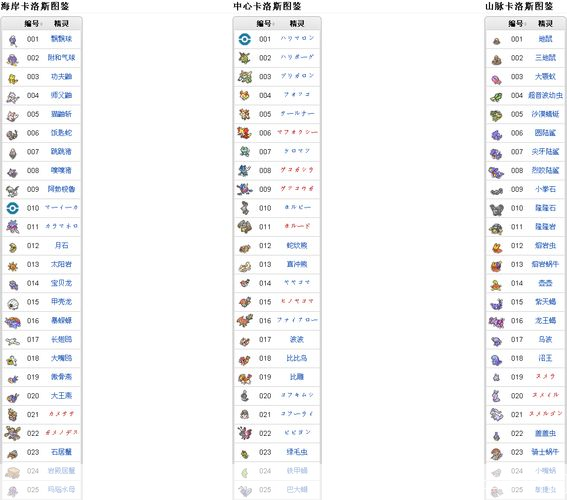Image resolution: width=567 pixels, height=500 pixels.
Task: Click the sprite icon beside 月石
Action: tap(13, 247)
